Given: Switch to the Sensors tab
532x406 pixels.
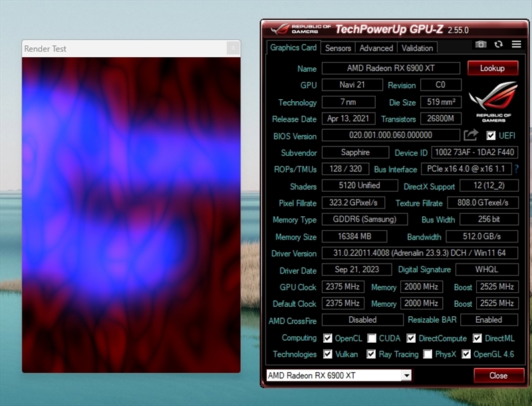Looking at the screenshot, I should 338,48.
